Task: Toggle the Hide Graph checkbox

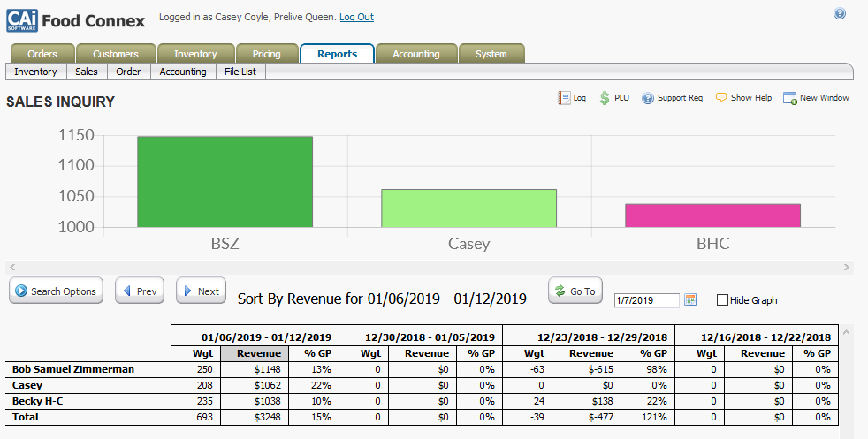Action: pyautogui.click(x=722, y=300)
